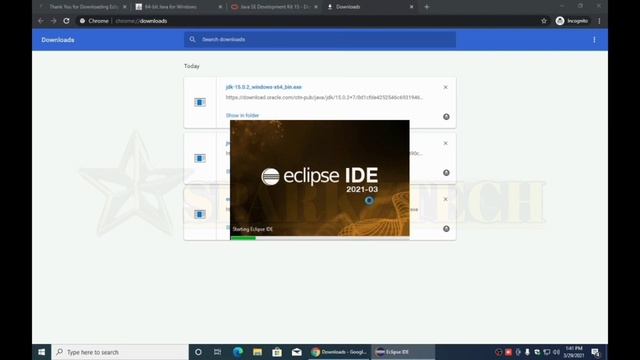The image size is (640, 360).
Task: Click the Windows taskbar search box
Action: (x=120, y=352)
